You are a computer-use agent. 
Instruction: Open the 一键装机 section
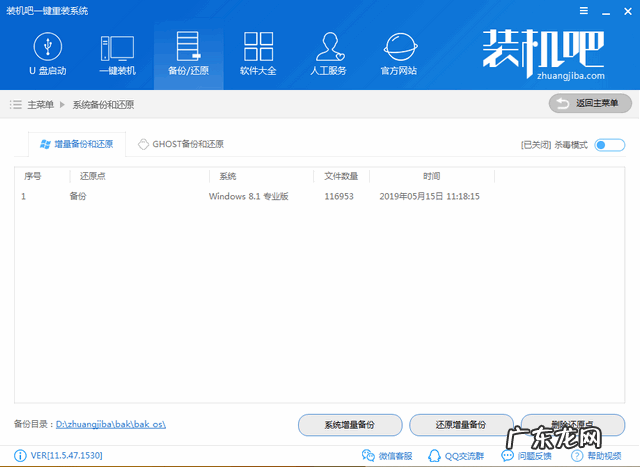118,55
